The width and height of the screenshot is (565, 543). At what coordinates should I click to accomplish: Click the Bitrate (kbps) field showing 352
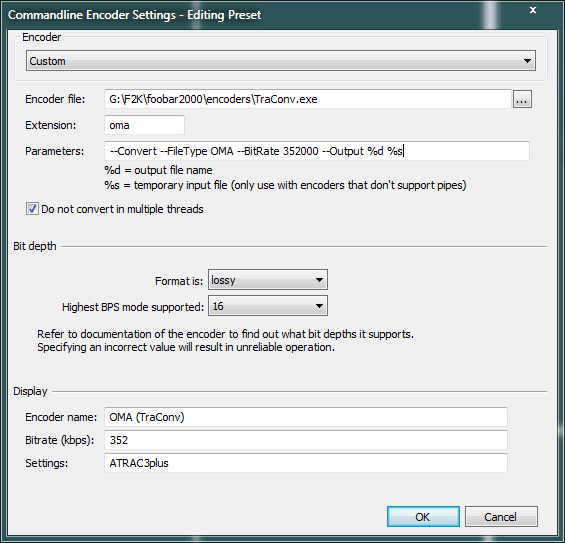pos(306,440)
